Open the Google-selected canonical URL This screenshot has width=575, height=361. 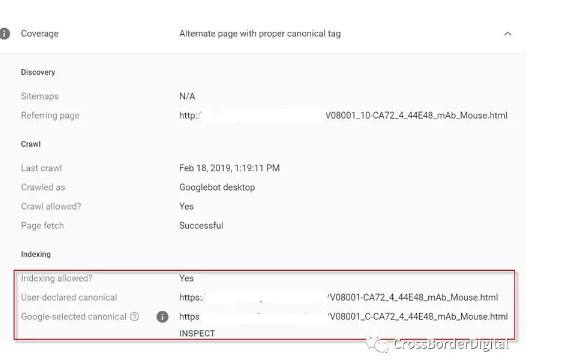(343, 317)
